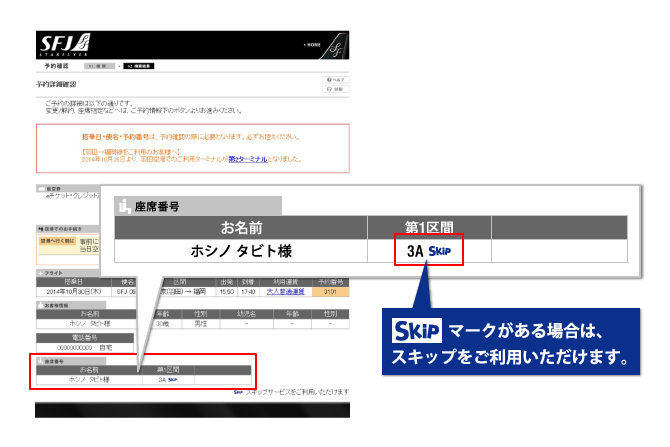Click the print button below help

click(336, 89)
